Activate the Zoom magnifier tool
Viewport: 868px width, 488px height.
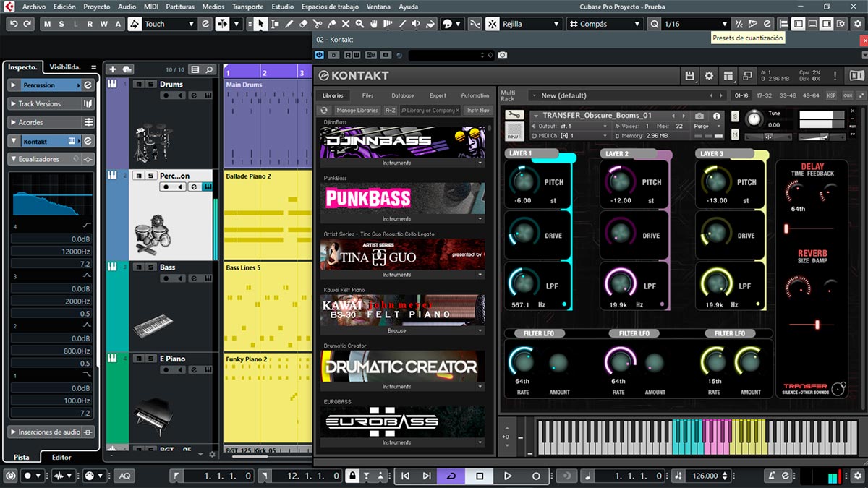click(360, 24)
